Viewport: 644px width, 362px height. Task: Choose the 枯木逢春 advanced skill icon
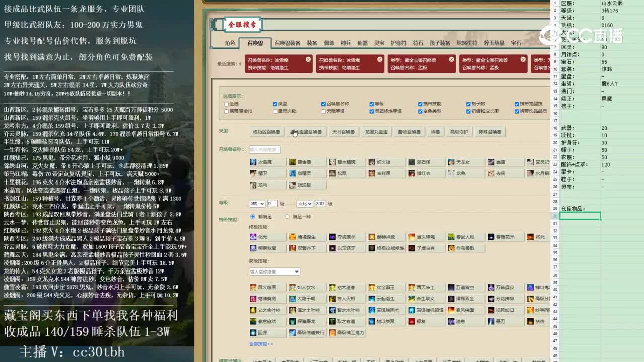pyautogui.click(x=346, y=288)
